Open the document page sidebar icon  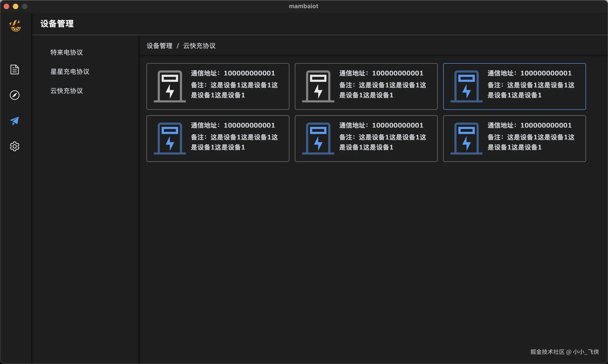(x=15, y=70)
